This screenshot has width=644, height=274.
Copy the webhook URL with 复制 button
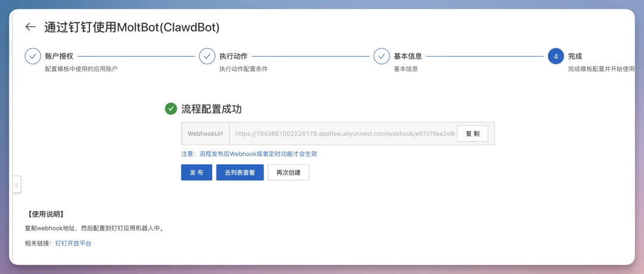[472, 133]
